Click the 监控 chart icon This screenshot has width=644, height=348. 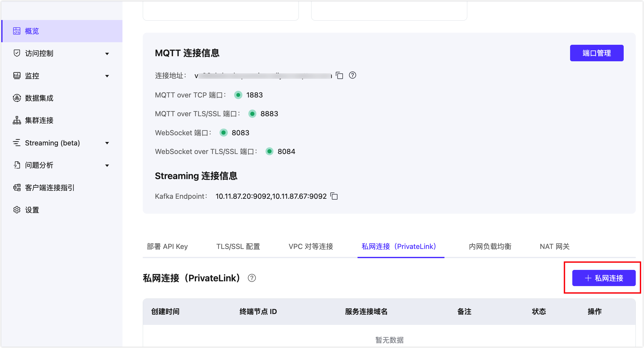(17, 76)
